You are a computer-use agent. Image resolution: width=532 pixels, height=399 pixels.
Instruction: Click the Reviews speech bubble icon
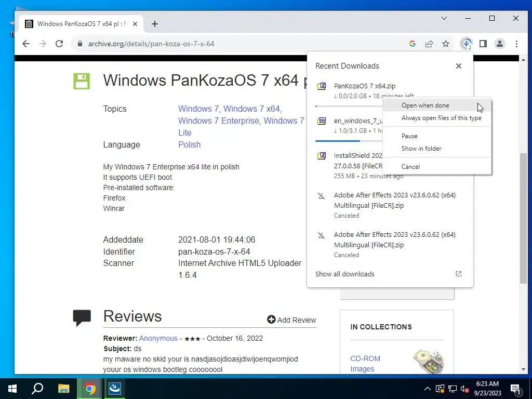82,317
